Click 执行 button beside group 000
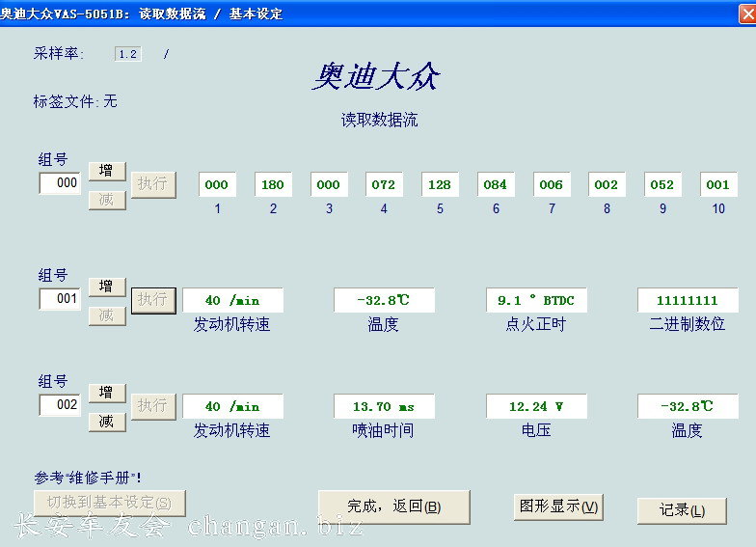 [153, 185]
